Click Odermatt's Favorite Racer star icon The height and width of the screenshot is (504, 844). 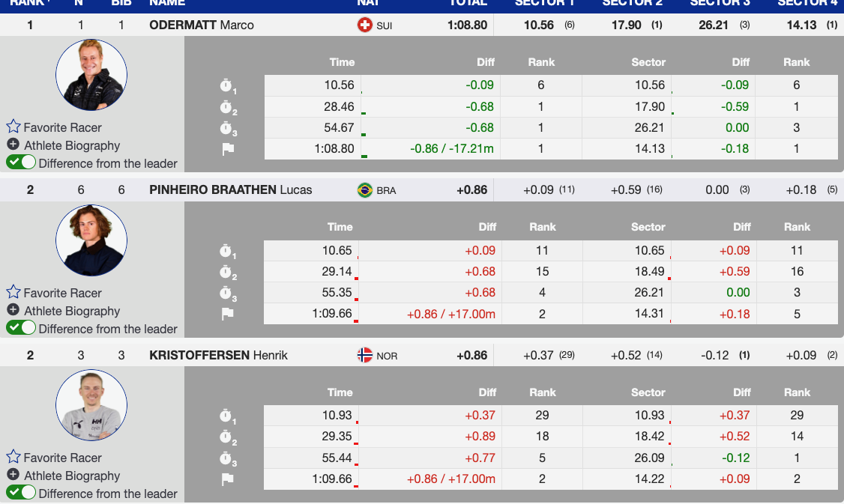(13, 127)
